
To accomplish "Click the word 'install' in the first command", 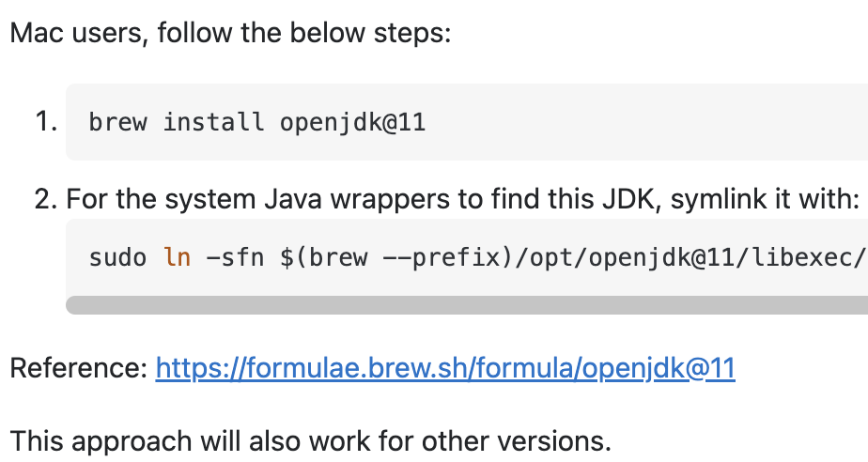I will (x=213, y=122).
